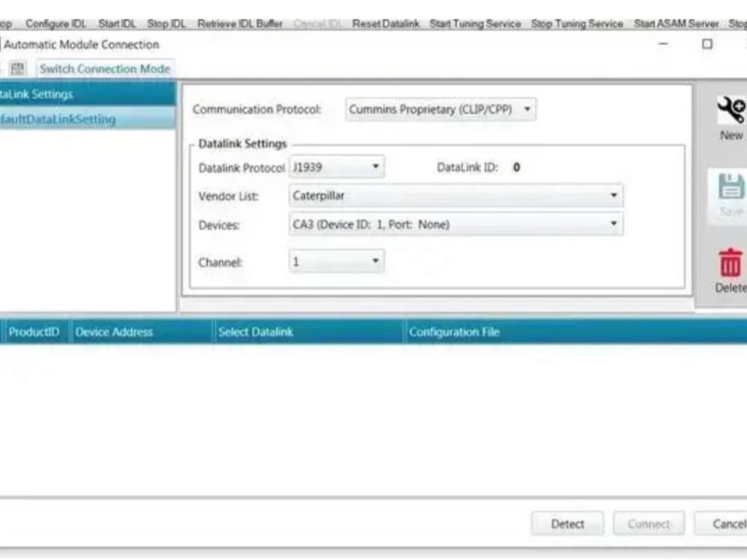Click Start Tuning Service
This screenshot has width=747, height=560.
point(475,24)
